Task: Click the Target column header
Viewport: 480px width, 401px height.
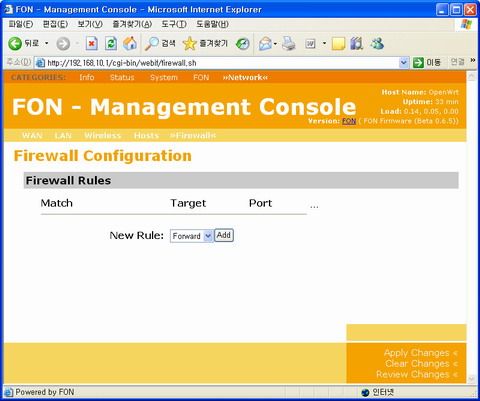Action: pos(188,203)
